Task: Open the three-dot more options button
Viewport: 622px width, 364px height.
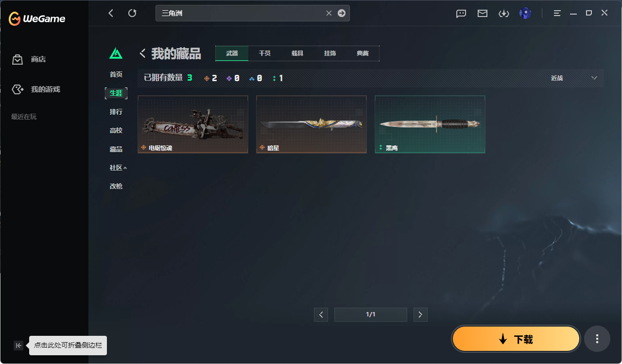Action: tap(597, 339)
